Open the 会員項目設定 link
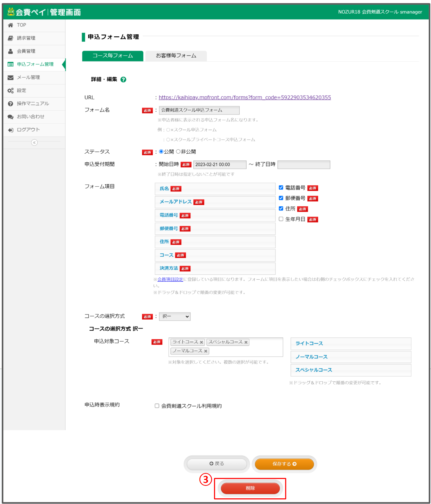The width and height of the screenshot is (431, 504). pyautogui.click(x=170, y=279)
